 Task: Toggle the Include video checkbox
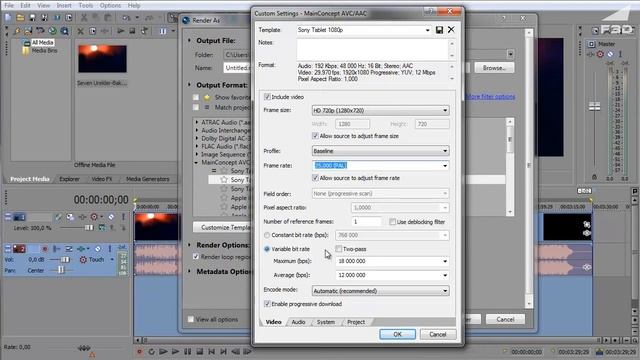(267, 97)
